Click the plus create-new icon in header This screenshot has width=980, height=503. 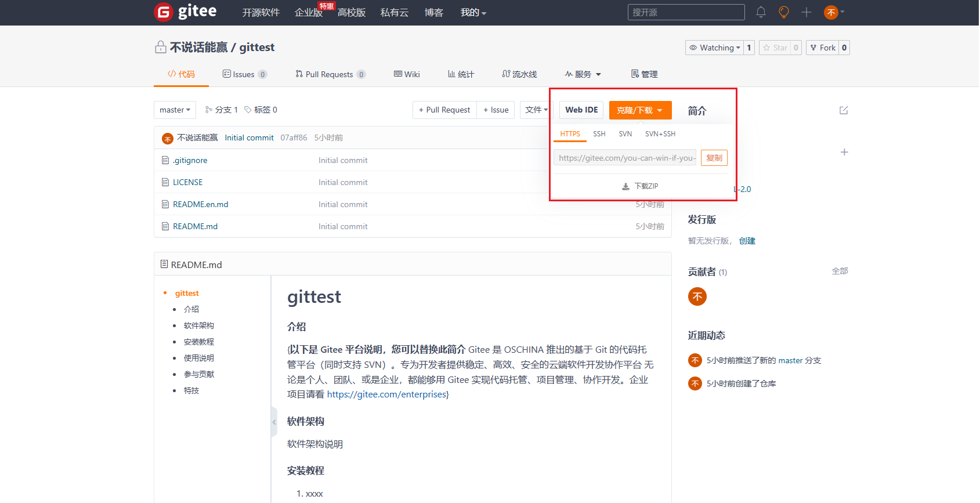pos(806,12)
